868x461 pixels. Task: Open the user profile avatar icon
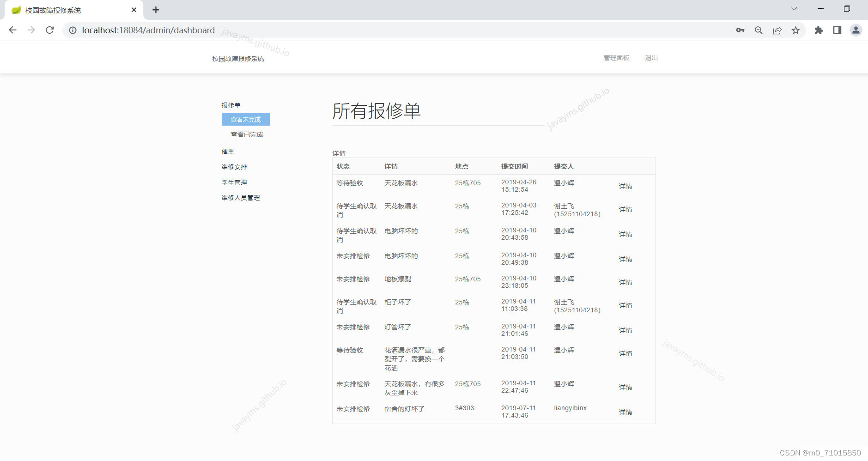[856, 30]
